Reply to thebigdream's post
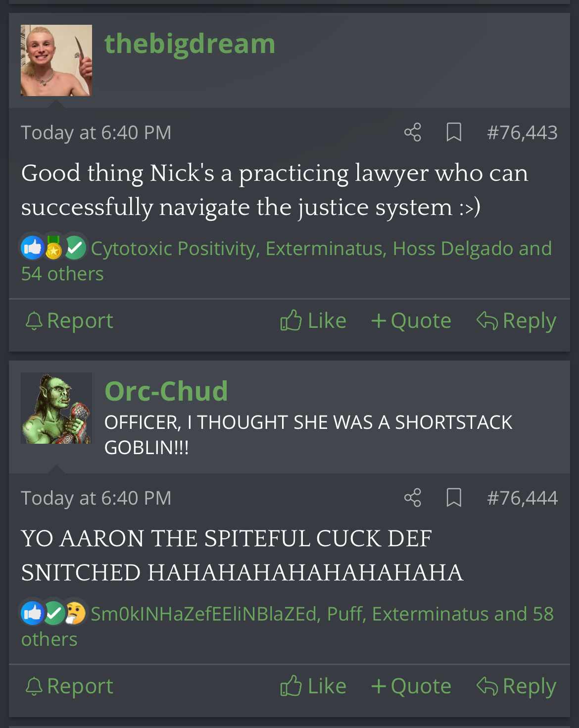579x728 pixels. 516,321
